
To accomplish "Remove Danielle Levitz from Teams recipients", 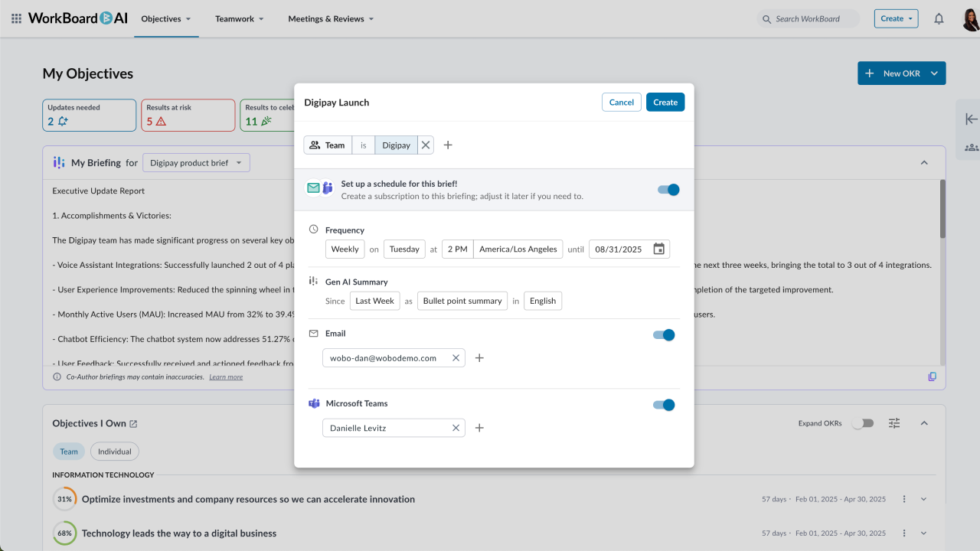I will [456, 428].
